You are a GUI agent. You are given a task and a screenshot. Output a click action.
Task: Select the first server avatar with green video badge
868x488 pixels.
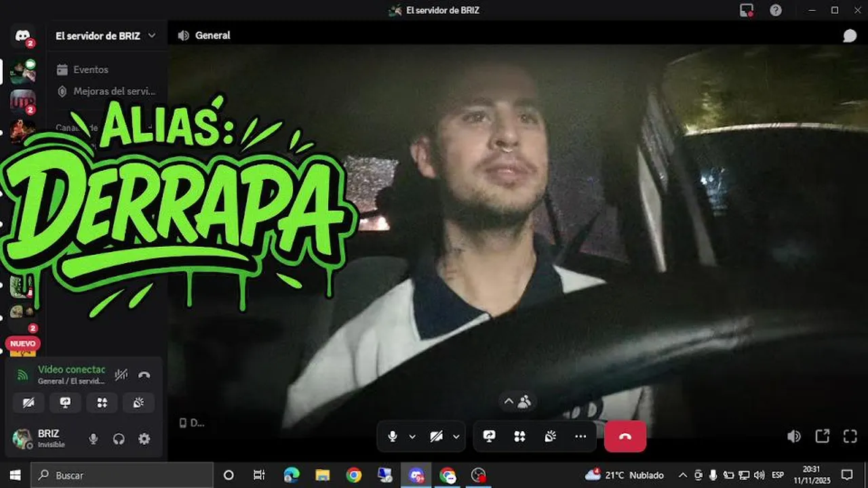point(22,71)
